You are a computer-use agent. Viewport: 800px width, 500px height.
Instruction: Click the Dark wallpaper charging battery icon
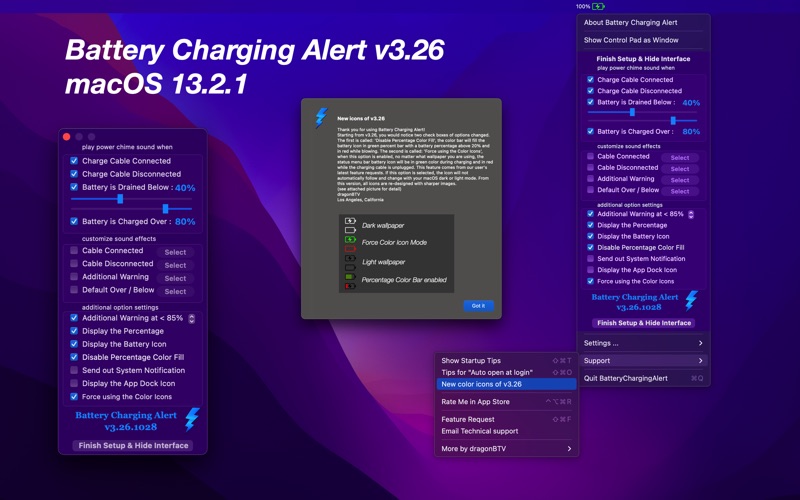[350, 221]
